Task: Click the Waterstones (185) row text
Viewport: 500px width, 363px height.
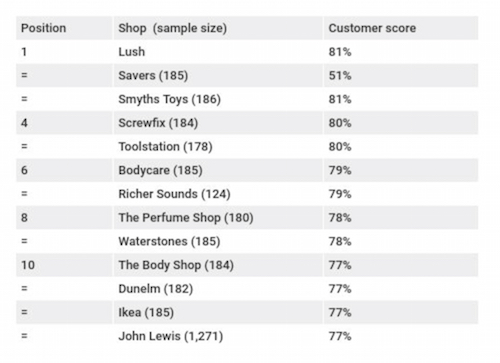Action: 169,241
